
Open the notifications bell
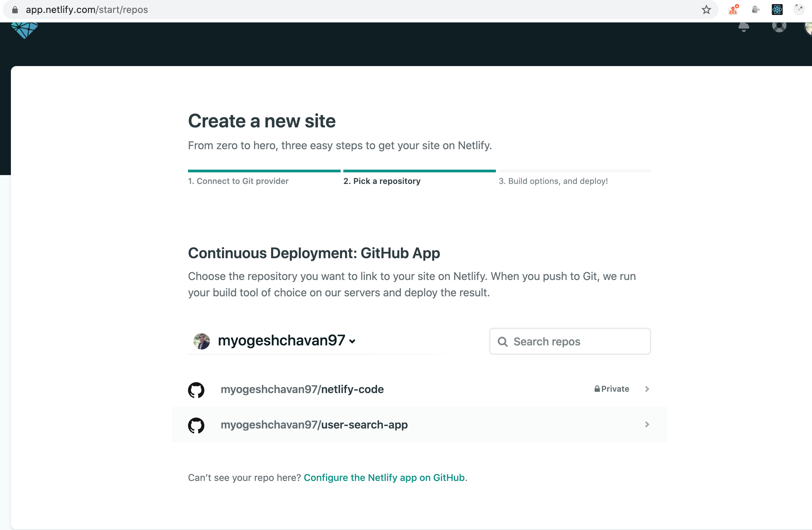[745, 27]
